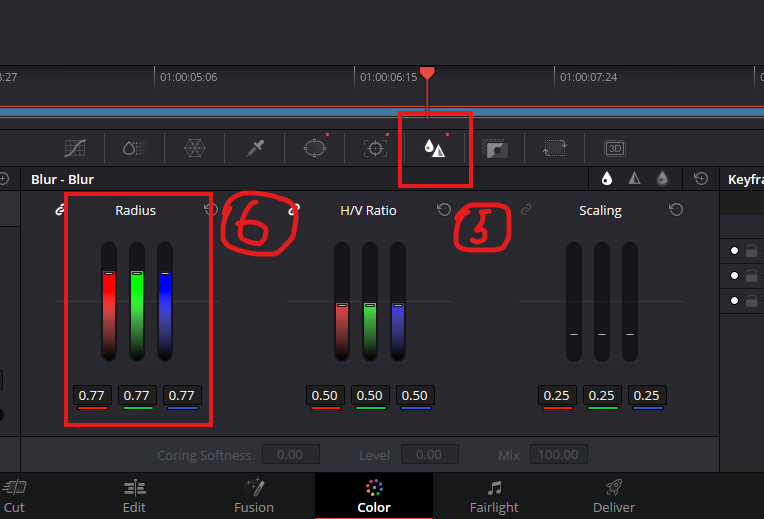764x519 pixels.
Task: Toggle the third keyframe dot in Keyframes panel
Action: tap(734, 301)
